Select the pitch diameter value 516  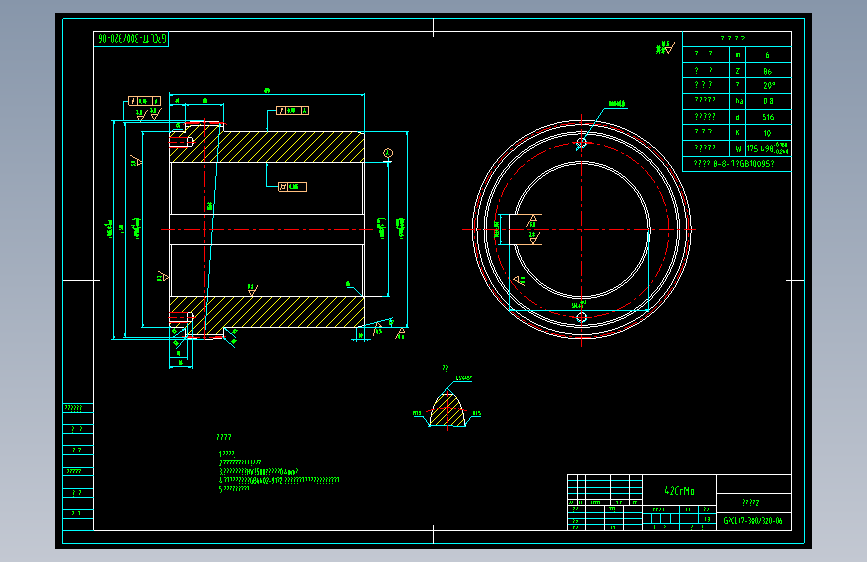pyautogui.click(x=768, y=117)
